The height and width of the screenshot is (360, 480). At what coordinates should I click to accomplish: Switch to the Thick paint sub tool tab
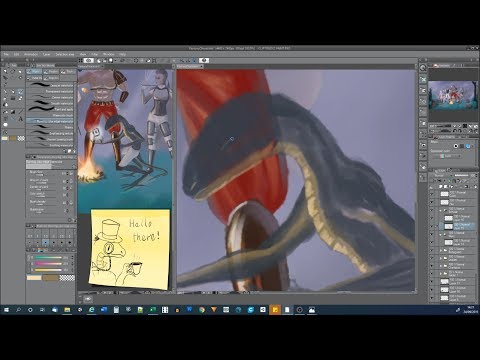tap(68, 72)
